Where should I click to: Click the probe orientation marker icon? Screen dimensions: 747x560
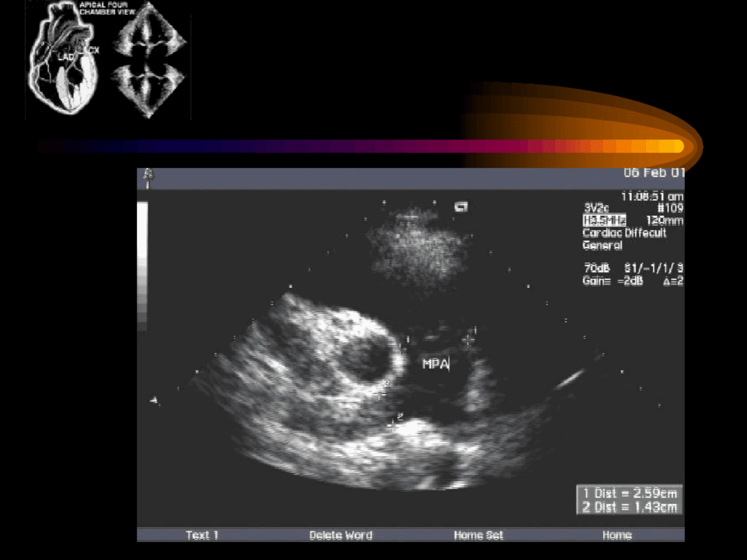[461, 207]
